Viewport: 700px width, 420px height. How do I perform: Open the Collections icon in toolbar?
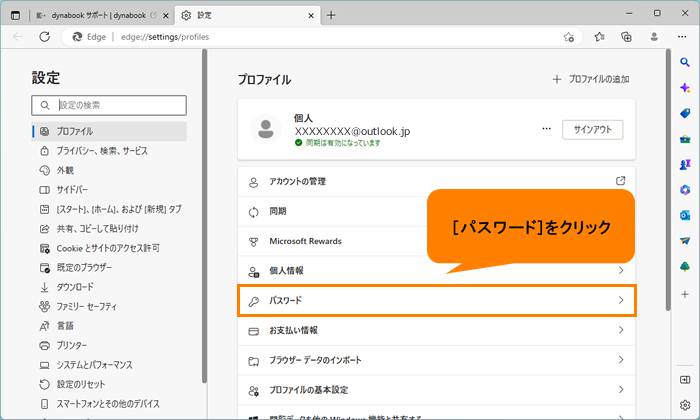pos(626,37)
